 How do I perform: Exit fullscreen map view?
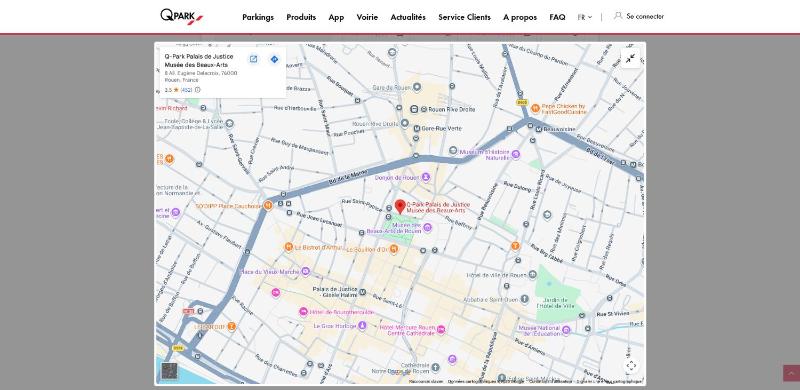pos(631,58)
